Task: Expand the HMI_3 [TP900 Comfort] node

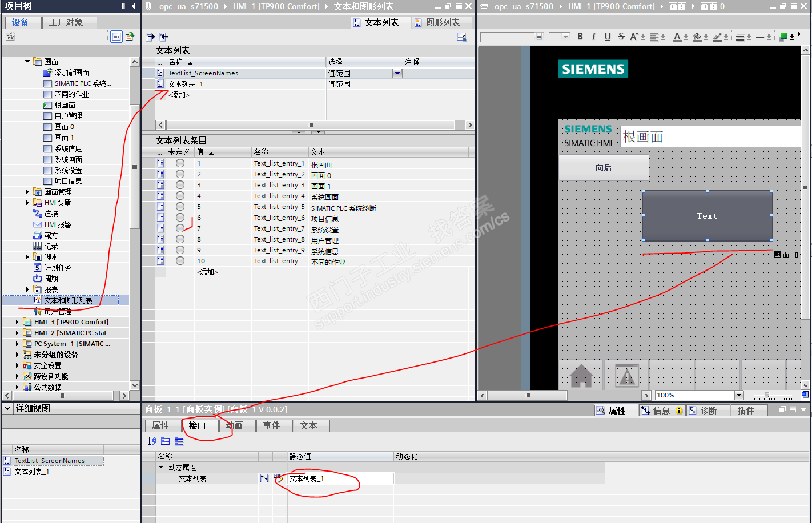Action: coord(17,322)
